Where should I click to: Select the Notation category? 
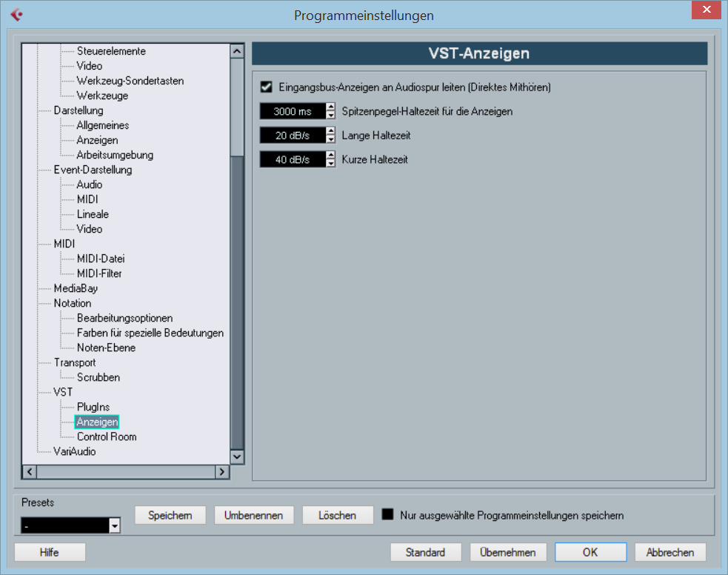(73, 303)
